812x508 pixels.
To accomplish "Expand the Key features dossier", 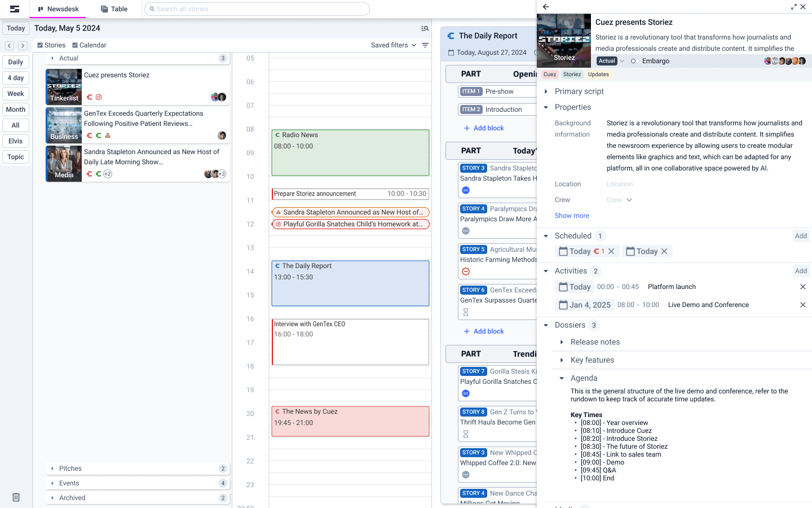I will (562, 360).
